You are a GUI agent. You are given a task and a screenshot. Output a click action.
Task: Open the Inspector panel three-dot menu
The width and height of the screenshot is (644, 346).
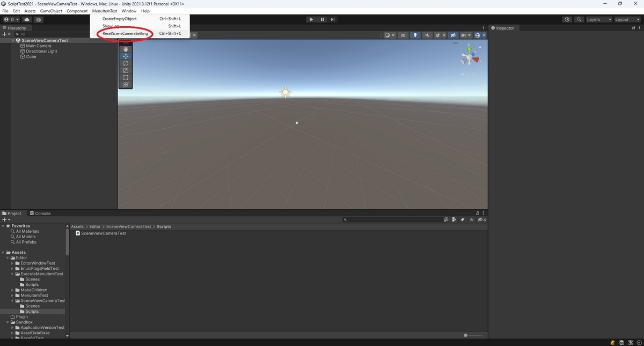(640, 28)
